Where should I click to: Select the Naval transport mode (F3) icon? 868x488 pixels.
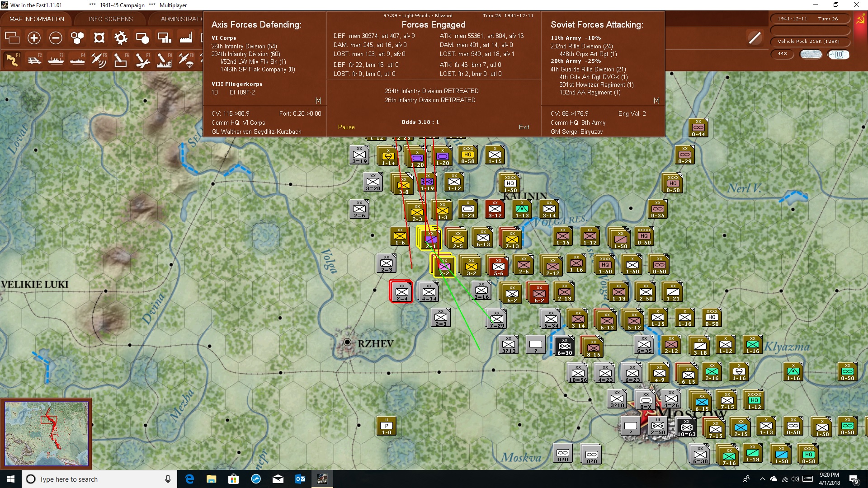click(56, 60)
